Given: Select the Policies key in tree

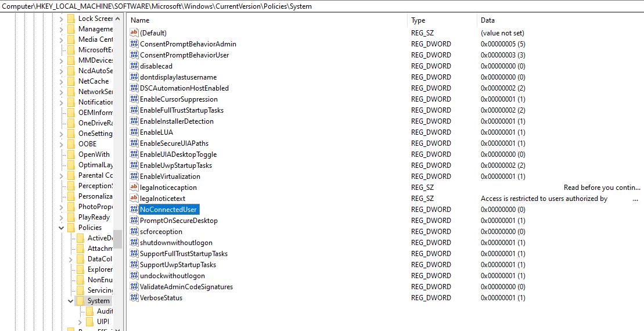Looking at the screenshot, I should click(90, 228).
